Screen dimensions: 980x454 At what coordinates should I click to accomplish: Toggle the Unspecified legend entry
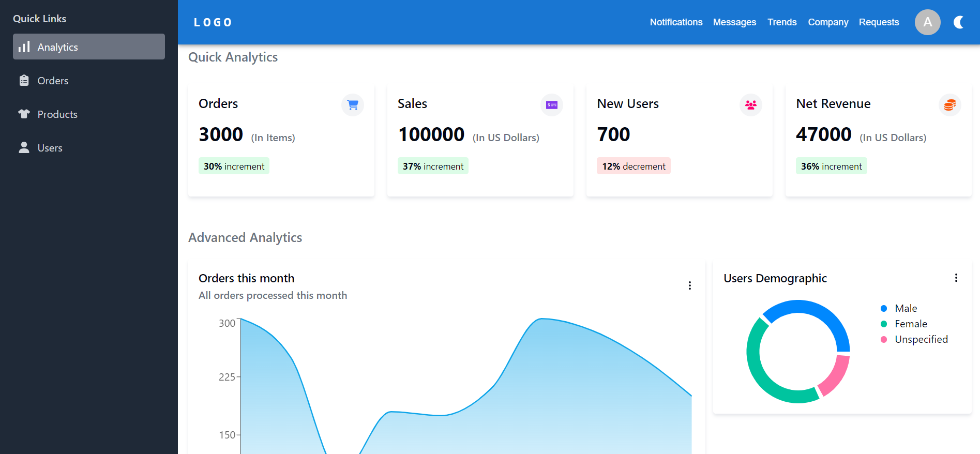(914, 339)
